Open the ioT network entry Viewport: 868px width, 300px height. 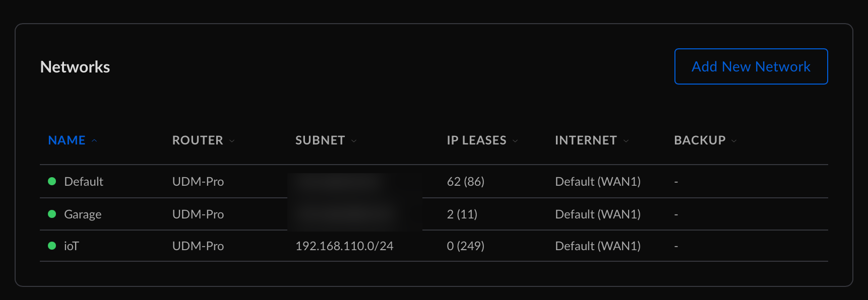point(433,246)
